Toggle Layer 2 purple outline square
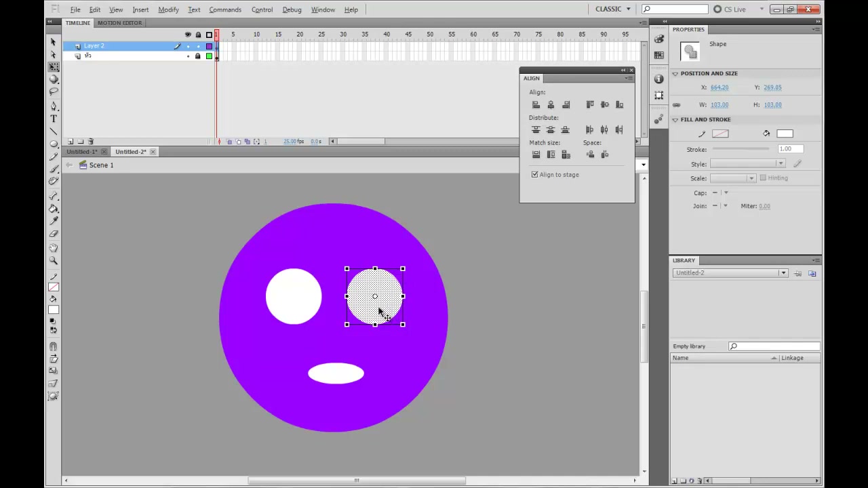The image size is (868, 488). [209, 46]
